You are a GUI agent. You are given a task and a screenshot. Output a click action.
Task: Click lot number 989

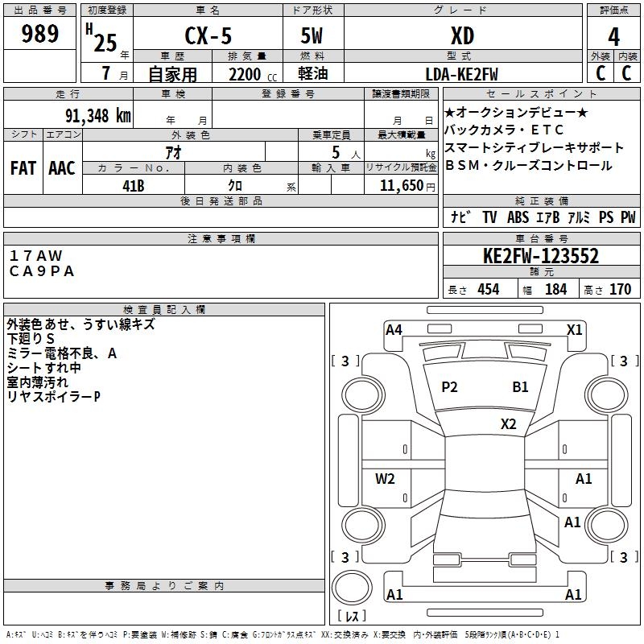point(39,34)
